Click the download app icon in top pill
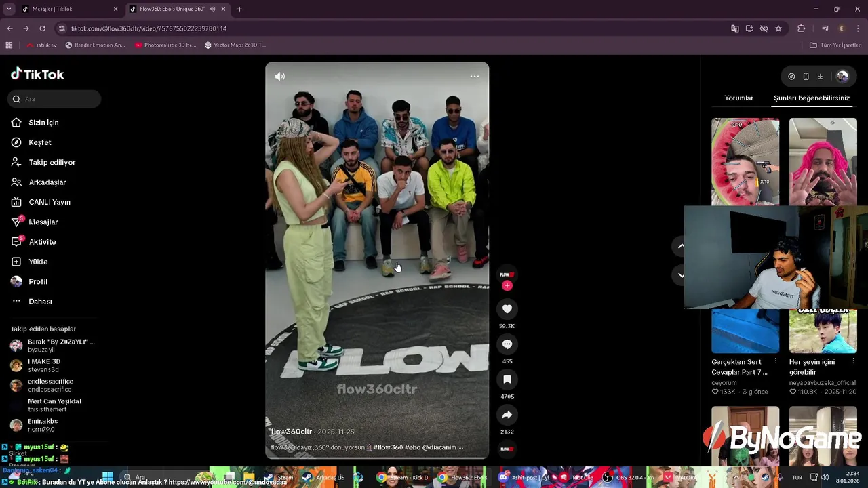This screenshot has width=868, height=488. pyautogui.click(x=820, y=77)
